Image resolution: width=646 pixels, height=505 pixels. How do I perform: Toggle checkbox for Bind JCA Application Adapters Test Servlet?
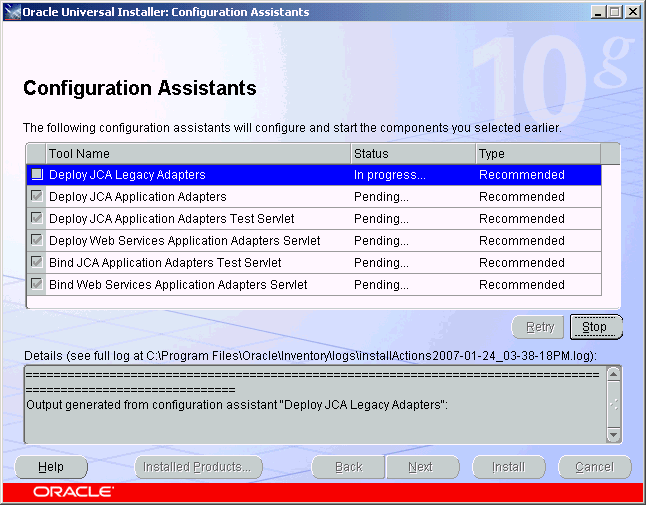coord(37,262)
